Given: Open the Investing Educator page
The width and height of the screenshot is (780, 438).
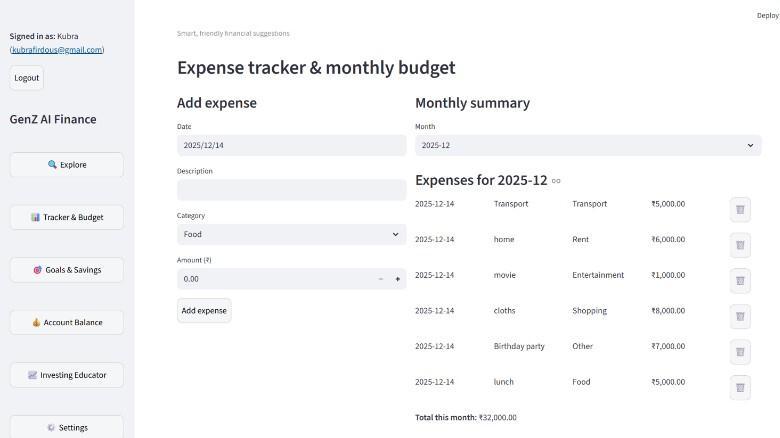Looking at the screenshot, I should pyautogui.click(x=67, y=375).
